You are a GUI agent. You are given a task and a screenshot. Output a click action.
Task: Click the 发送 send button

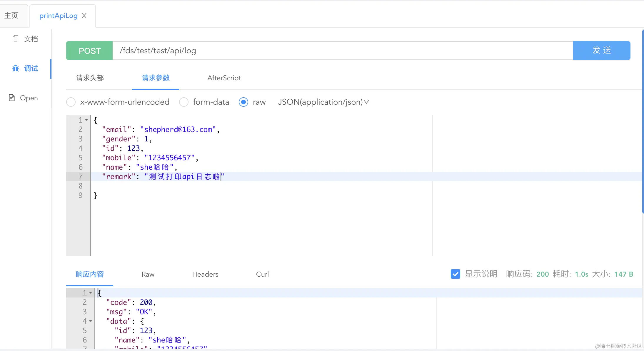[x=601, y=51]
